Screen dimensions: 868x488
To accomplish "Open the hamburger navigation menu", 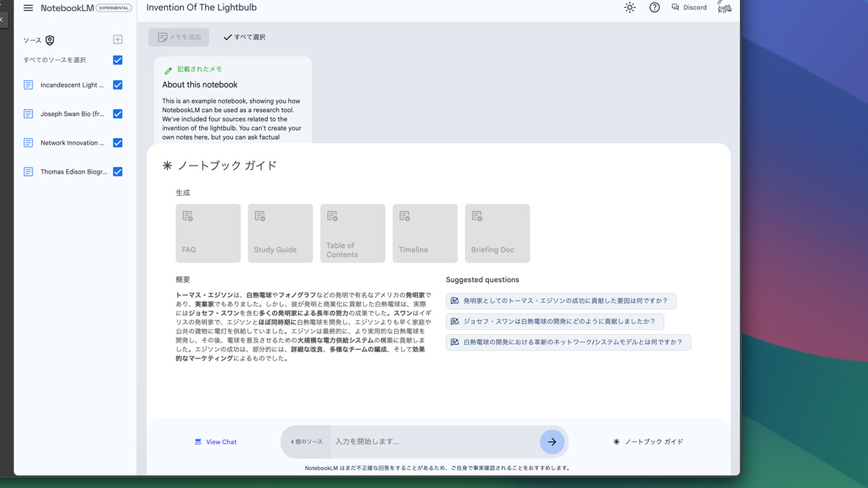I will tap(28, 8).
